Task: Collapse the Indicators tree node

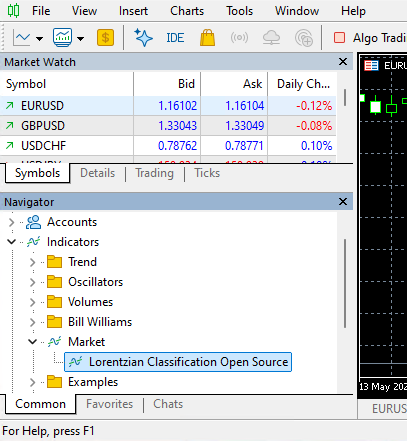Action: point(11,242)
